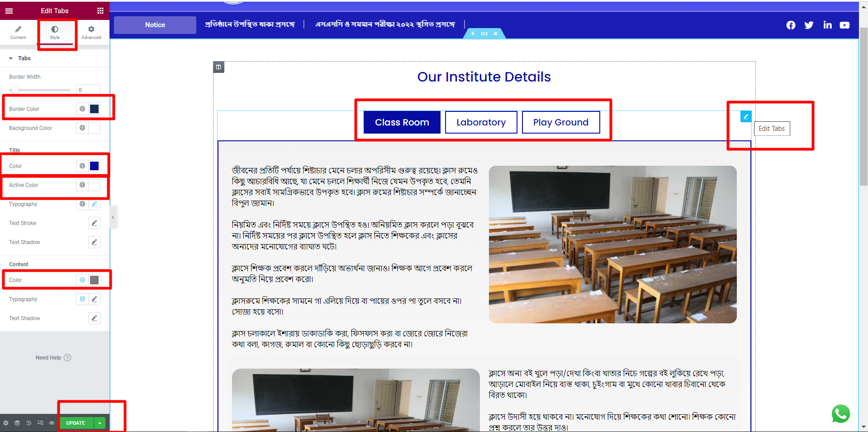Screen dimensions: 868x432
Task: Open global colors for Border Color
Action: point(82,109)
